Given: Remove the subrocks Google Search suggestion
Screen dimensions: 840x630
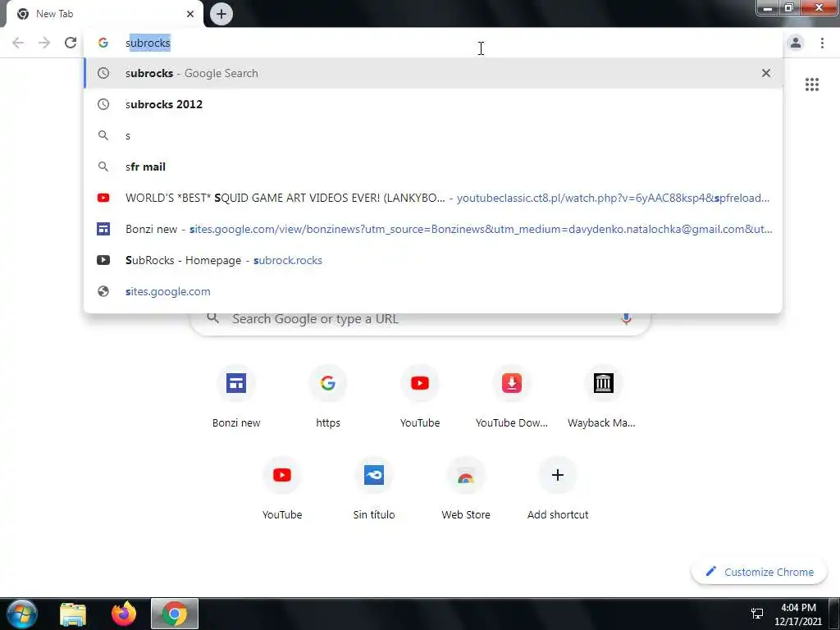Looking at the screenshot, I should 766,73.
